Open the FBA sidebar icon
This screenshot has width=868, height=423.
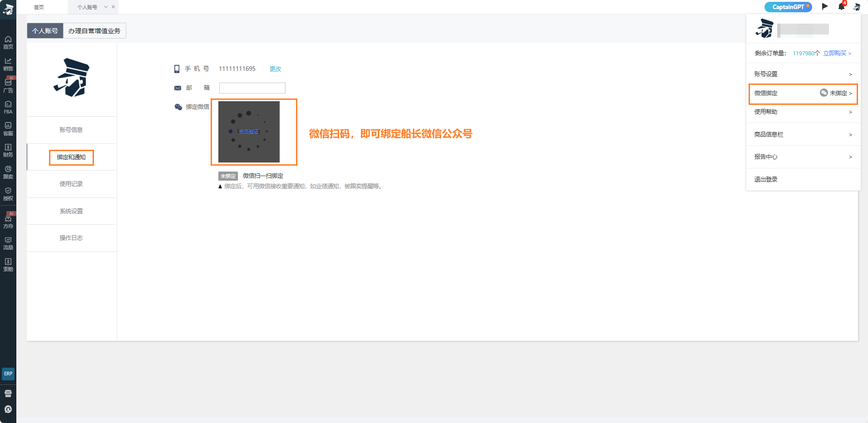8,108
